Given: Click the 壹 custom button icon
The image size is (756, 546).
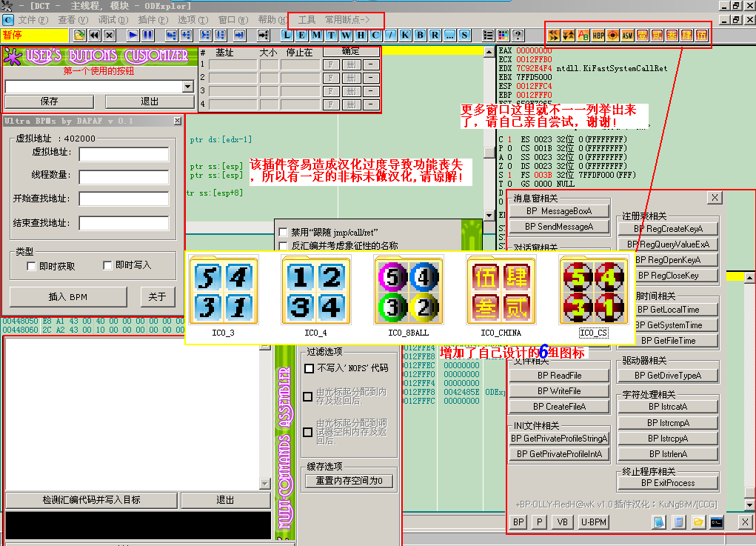Looking at the screenshot, I should point(642,36).
